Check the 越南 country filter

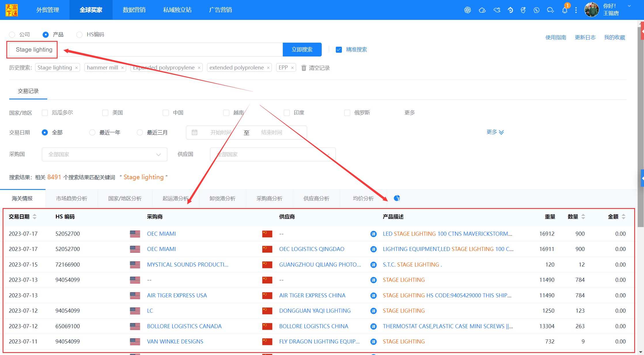(226, 113)
